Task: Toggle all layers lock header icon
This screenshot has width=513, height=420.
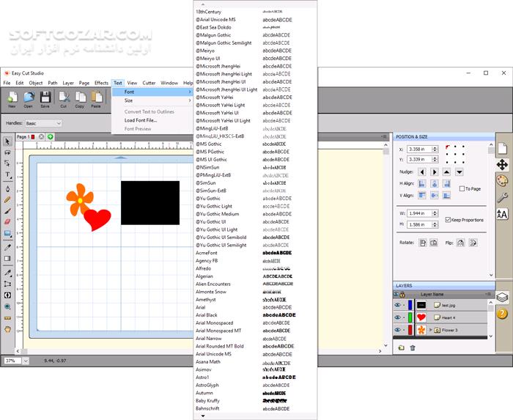Action: (x=402, y=295)
